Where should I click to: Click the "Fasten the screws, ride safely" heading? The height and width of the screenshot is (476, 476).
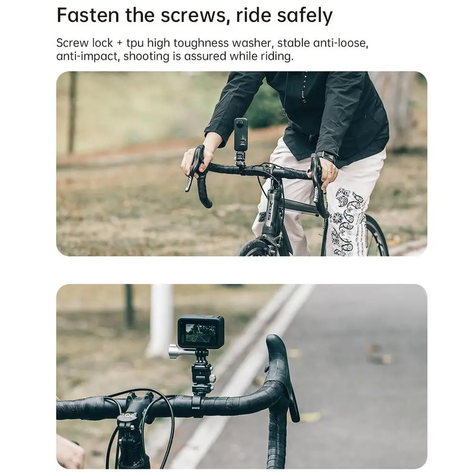194,16
